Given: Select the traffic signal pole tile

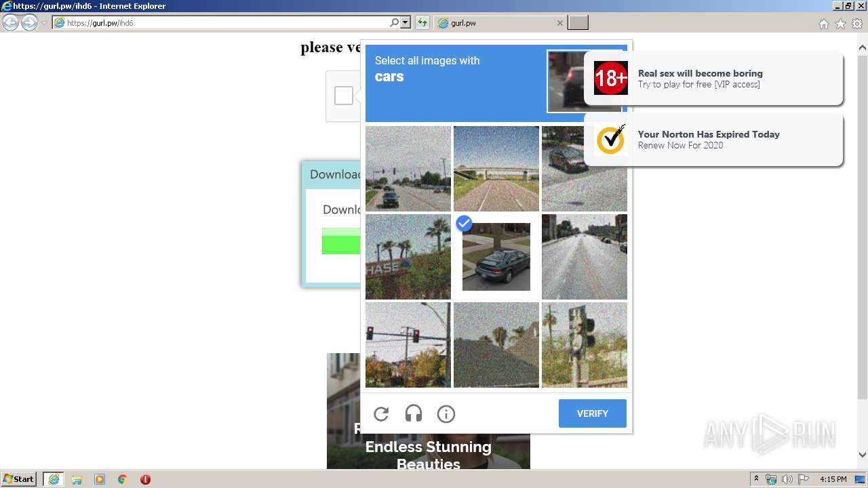Looking at the screenshot, I should pyautogui.click(x=585, y=345).
